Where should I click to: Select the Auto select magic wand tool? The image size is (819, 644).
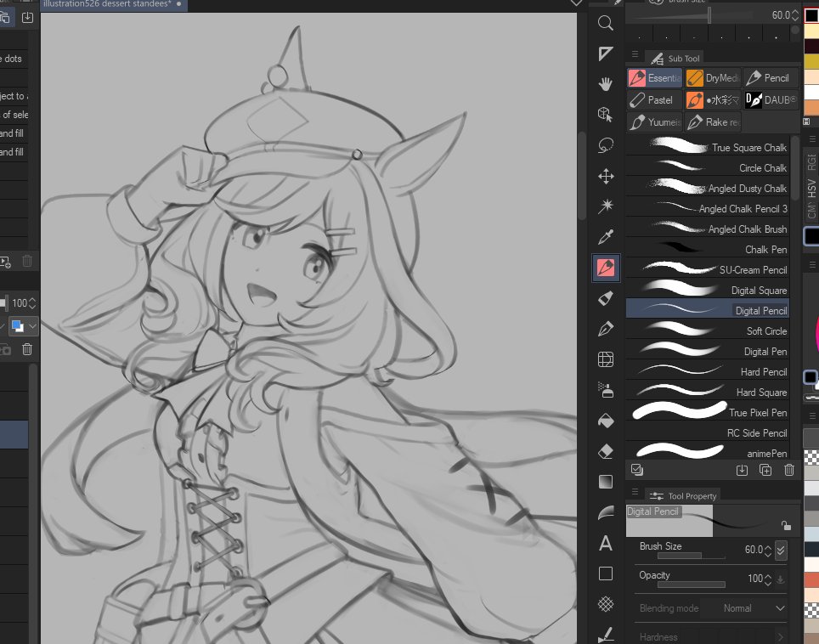click(606, 206)
